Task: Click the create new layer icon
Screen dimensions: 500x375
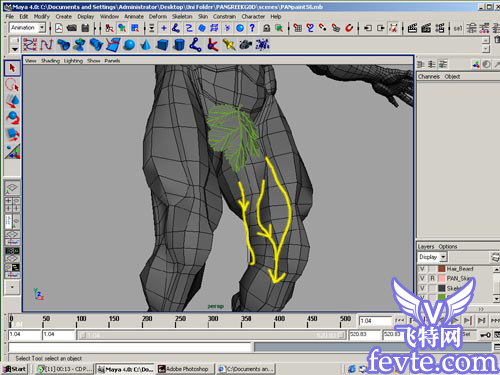Action: coord(495,257)
